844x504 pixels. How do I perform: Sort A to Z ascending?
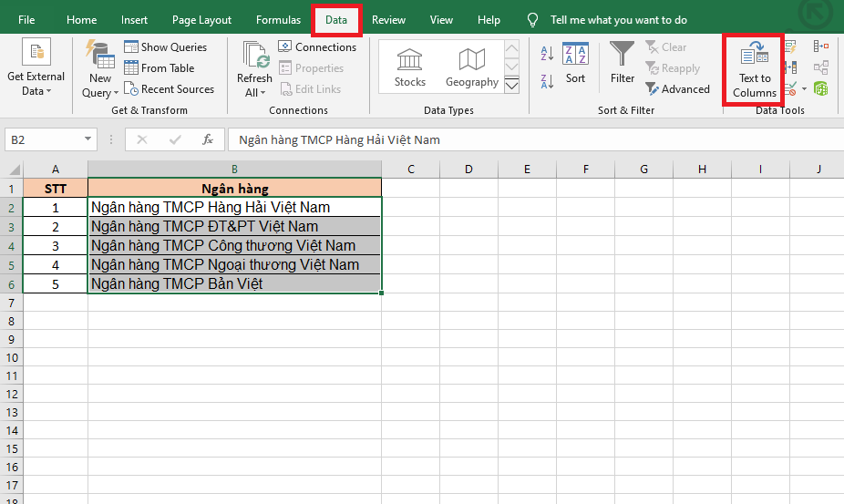pos(547,53)
